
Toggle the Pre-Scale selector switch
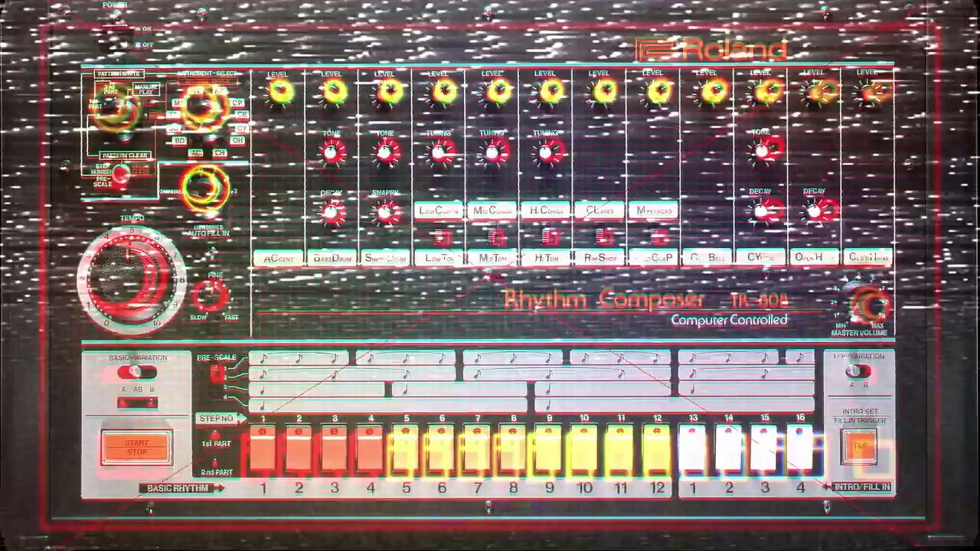(x=218, y=373)
